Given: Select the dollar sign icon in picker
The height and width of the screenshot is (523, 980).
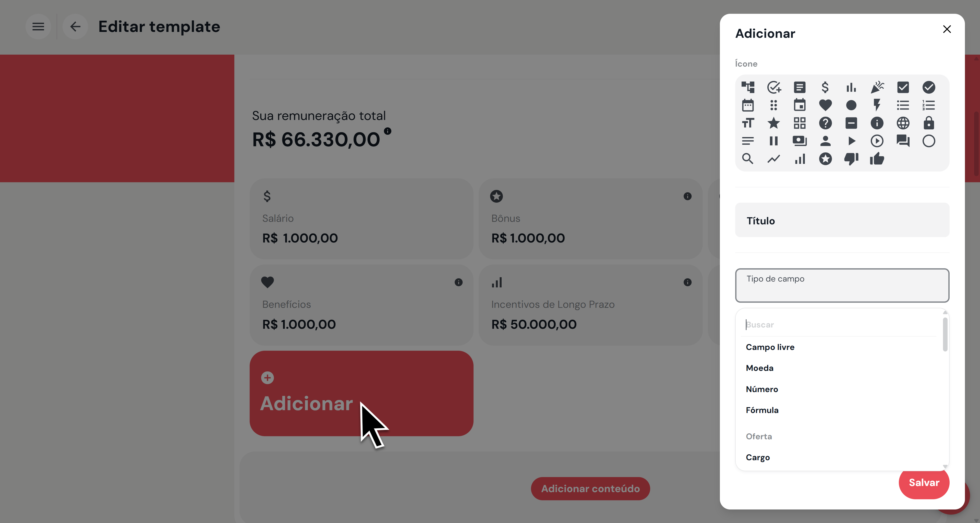Looking at the screenshot, I should [x=825, y=88].
